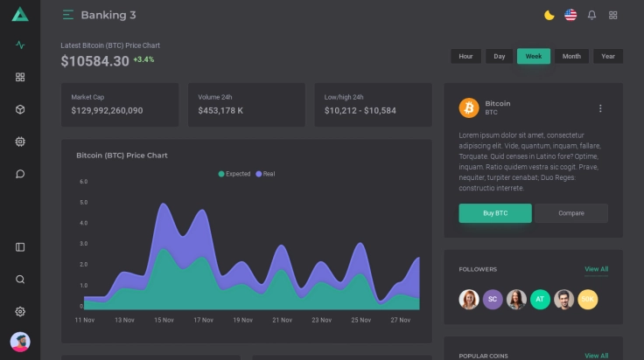The image size is (644, 360).
Task: Click the activity pulse icon in sidebar
Action: coord(20,45)
